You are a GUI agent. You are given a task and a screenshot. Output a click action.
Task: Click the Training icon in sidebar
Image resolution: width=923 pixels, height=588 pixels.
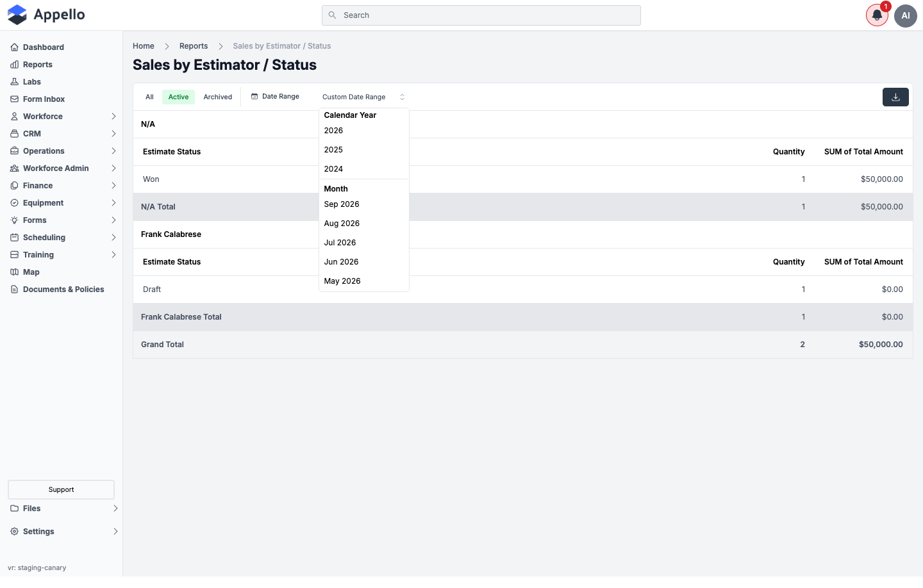click(x=14, y=255)
